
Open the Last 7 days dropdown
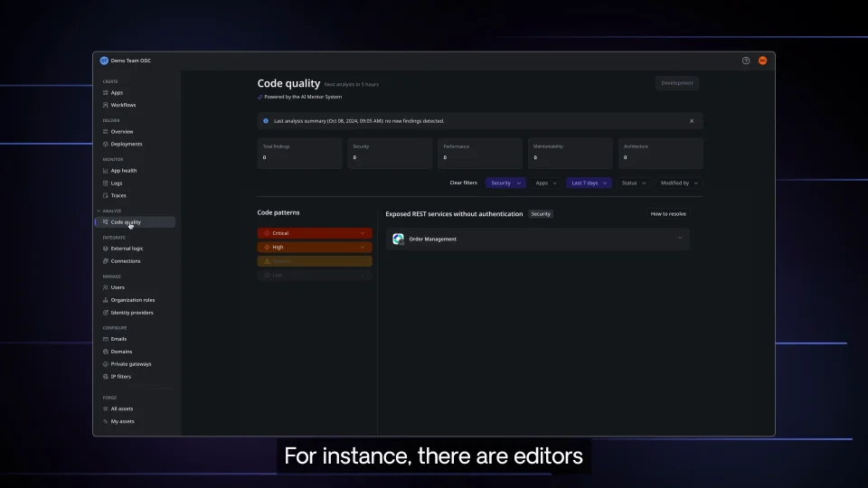click(x=589, y=183)
